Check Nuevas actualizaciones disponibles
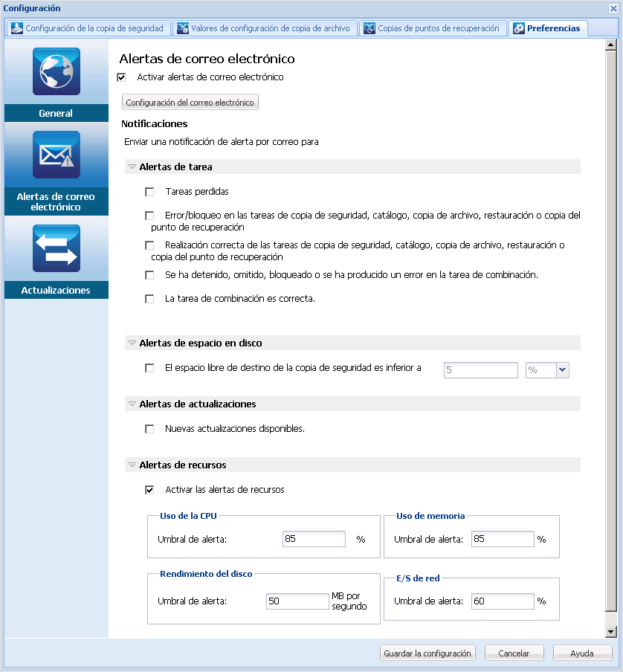The width and height of the screenshot is (623, 672). coord(149,428)
